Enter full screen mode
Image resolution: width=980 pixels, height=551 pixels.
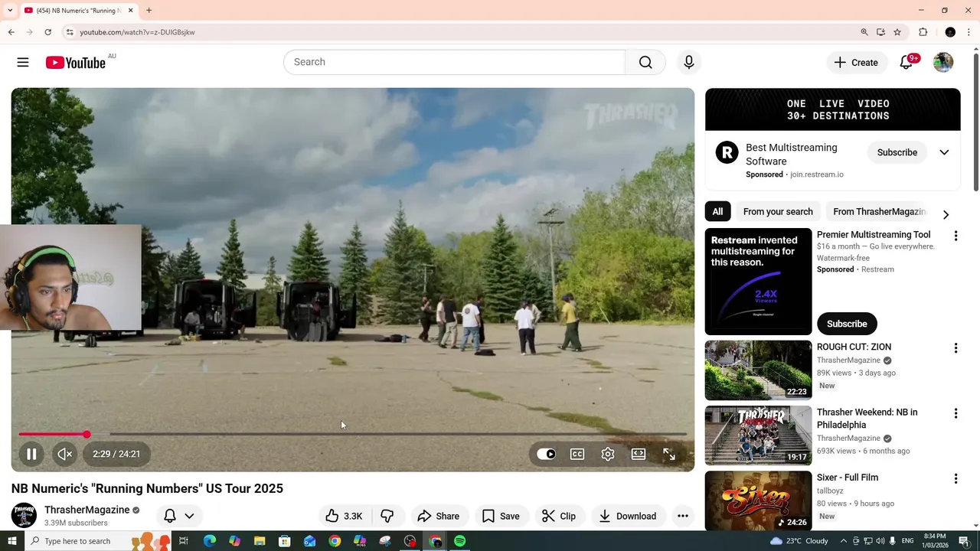coord(669,454)
